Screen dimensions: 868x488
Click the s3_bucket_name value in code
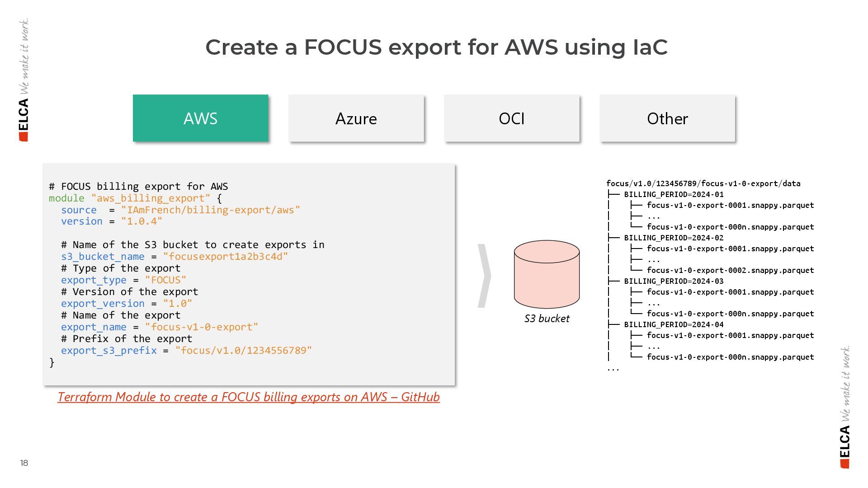click(x=225, y=257)
